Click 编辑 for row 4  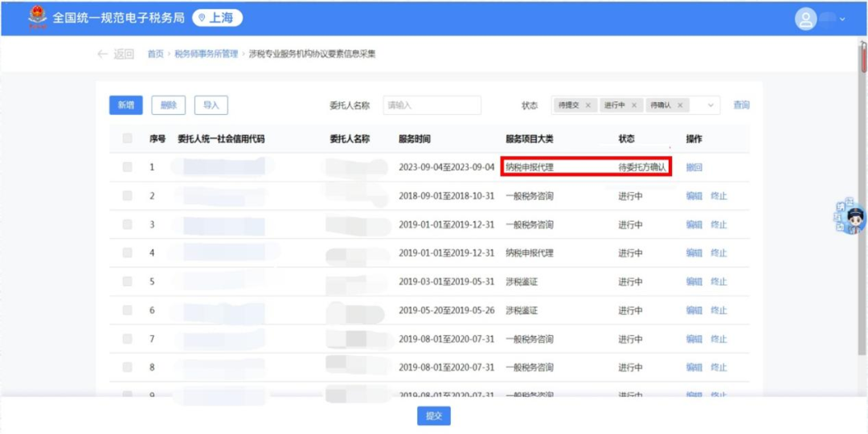[x=694, y=252]
